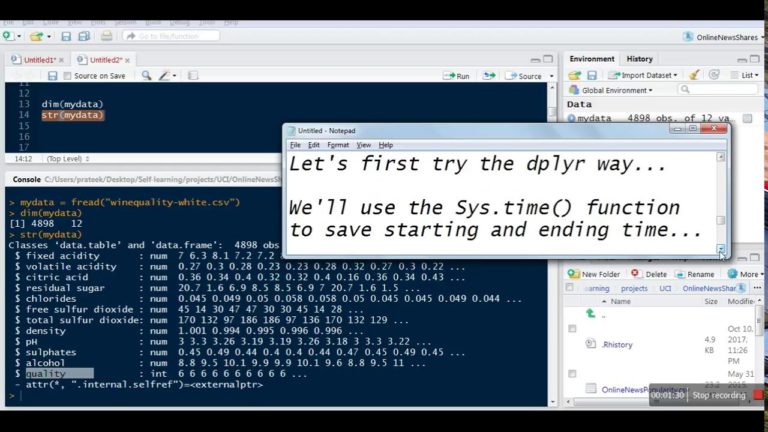This screenshot has height=432, width=768.
Task: Open the workspace with the Environment folder icon
Action: pyautogui.click(x=575, y=75)
